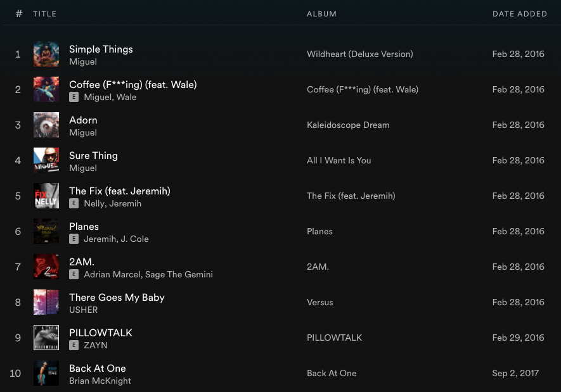Select the Adorn album art thumbnail
Image resolution: width=561 pixels, height=392 pixels.
46,125
